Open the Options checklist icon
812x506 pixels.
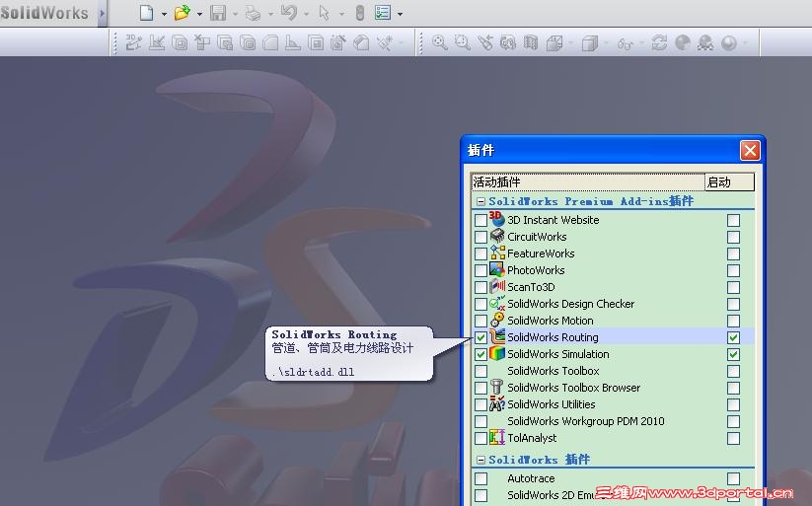383,13
